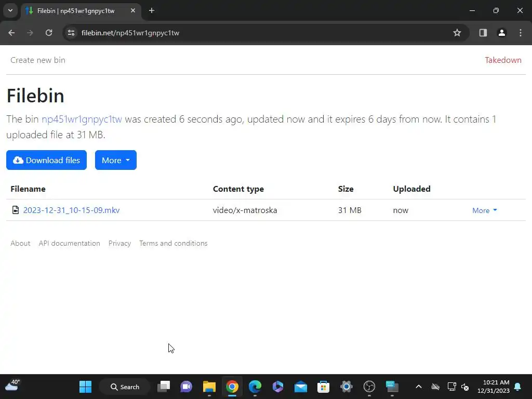Open the Mail app from the taskbar
This screenshot has height=399, width=532.
(x=301, y=387)
